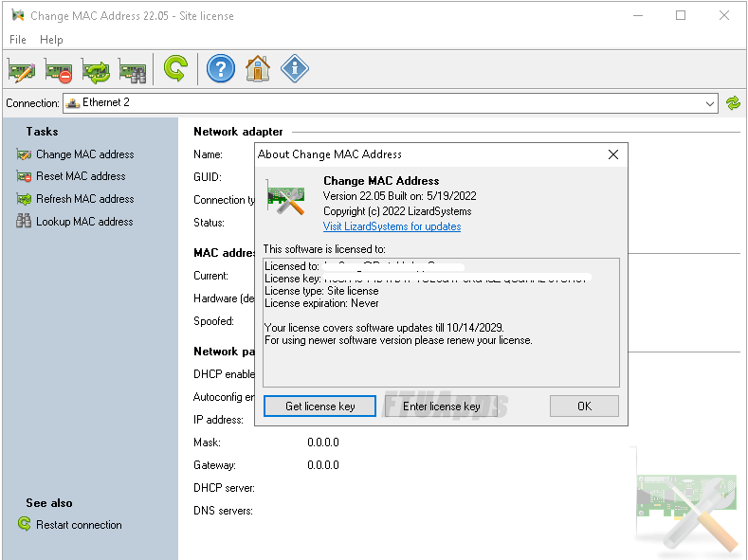Click the Mask value 0.0.0.0
This screenshot has height=560, width=748.
323,443
